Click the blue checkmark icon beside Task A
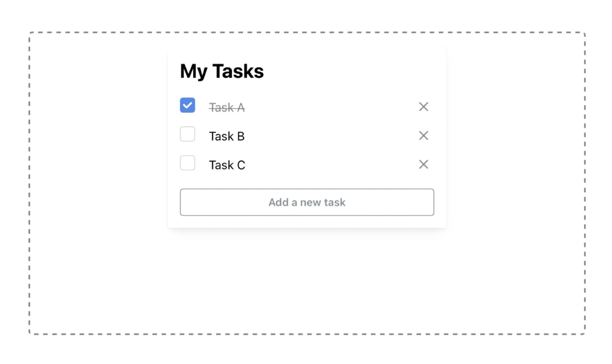The image size is (612, 364). [x=187, y=106]
